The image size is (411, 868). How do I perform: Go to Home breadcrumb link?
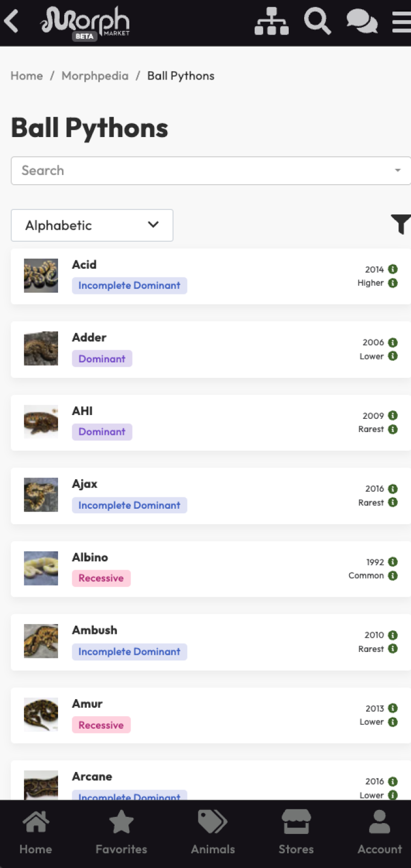click(27, 76)
